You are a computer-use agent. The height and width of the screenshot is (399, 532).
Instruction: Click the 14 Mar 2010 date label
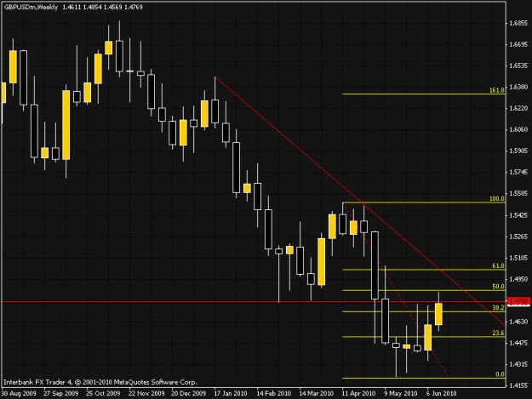(316, 394)
